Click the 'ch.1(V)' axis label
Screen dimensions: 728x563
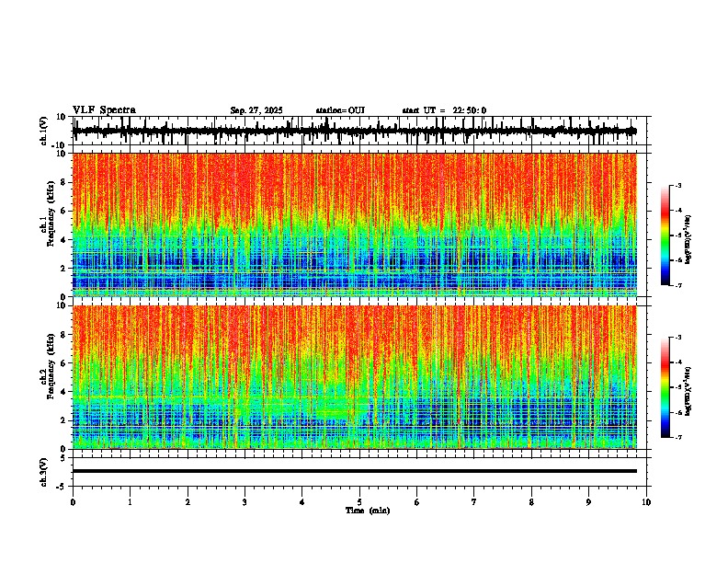pos(44,132)
